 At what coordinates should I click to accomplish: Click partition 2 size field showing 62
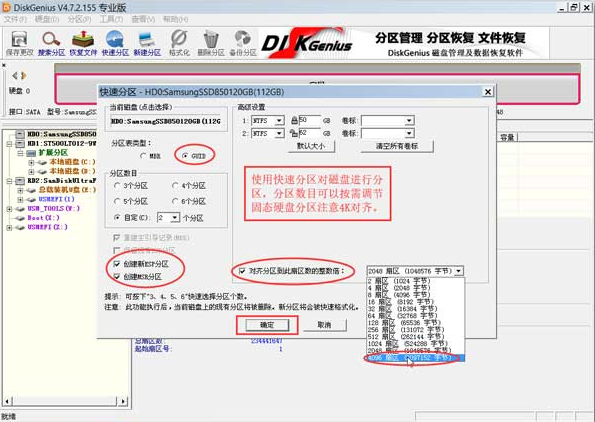[x=309, y=133]
